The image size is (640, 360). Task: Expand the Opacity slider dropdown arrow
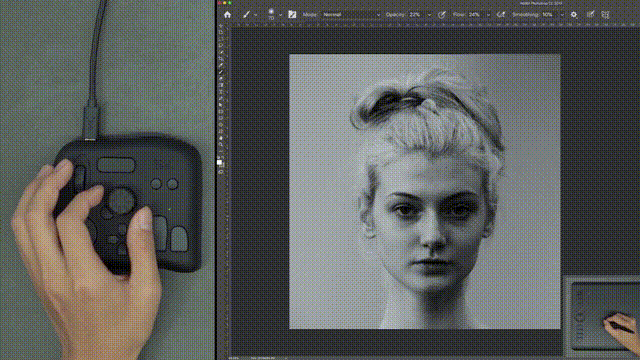(x=429, y=15)
